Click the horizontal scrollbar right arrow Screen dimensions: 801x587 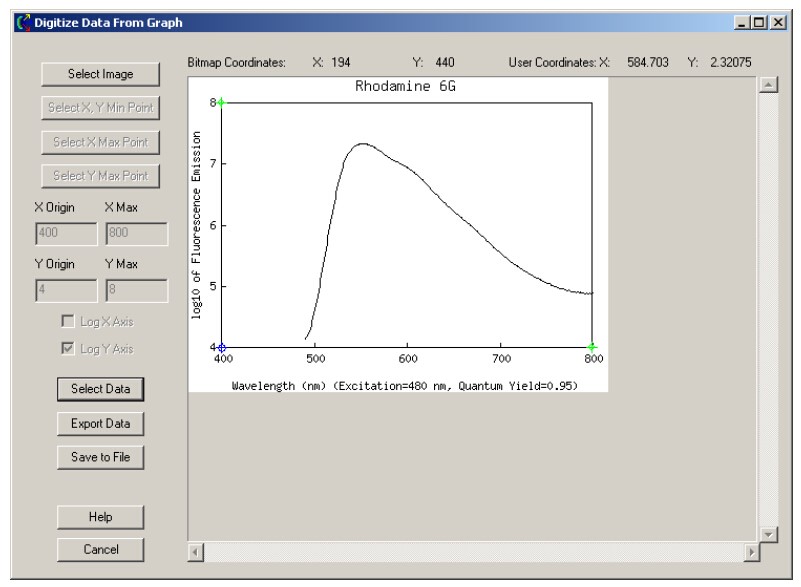(x=751, y=552)
